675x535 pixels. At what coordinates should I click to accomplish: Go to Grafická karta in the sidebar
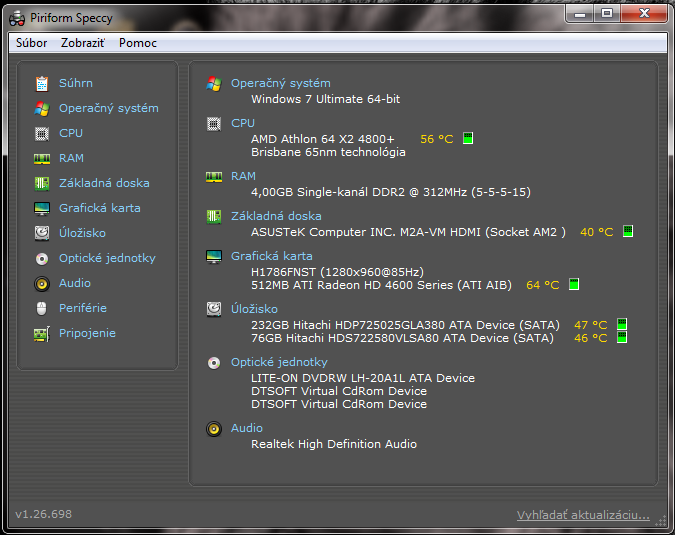tap(99, 208)
